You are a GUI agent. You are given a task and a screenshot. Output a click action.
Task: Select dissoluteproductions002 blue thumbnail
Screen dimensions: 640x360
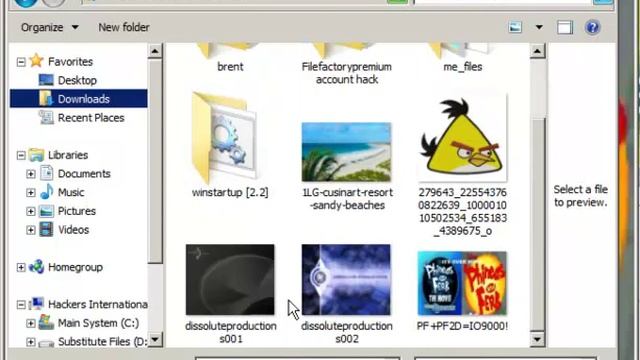tap(346, 280)
